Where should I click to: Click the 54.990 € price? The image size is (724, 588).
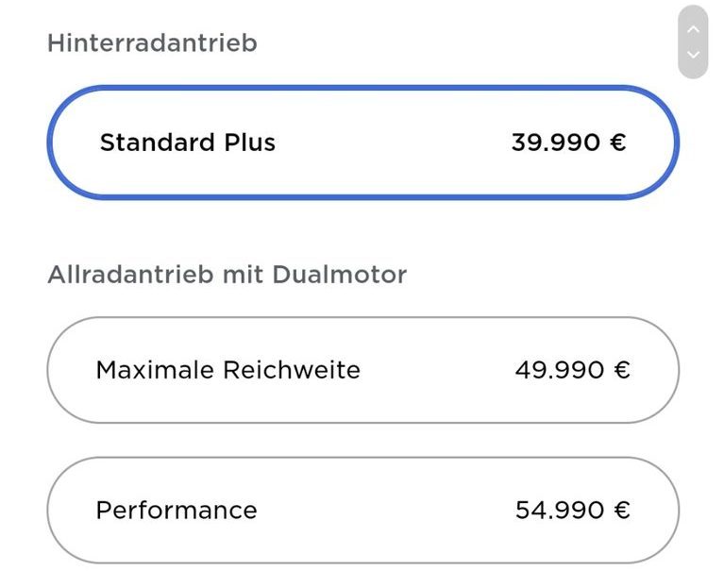572,511
